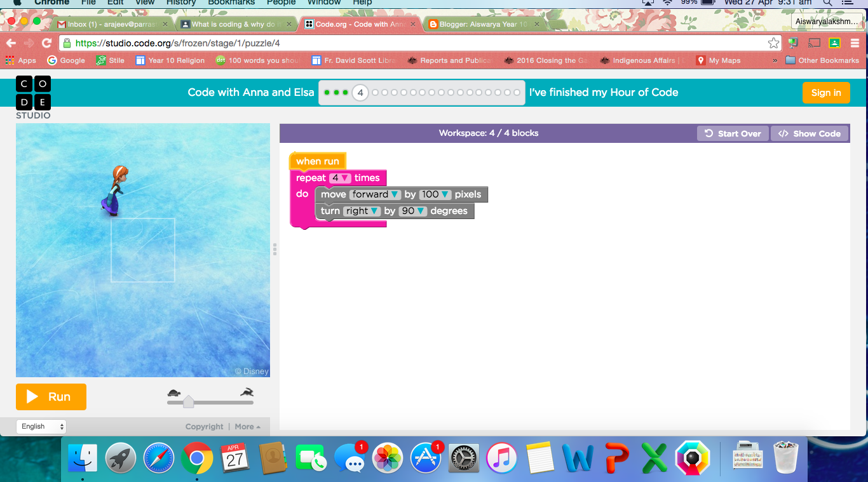Open the English language selector
The height and width of the screenshot is (482, 868).
(x=41, y=427)
